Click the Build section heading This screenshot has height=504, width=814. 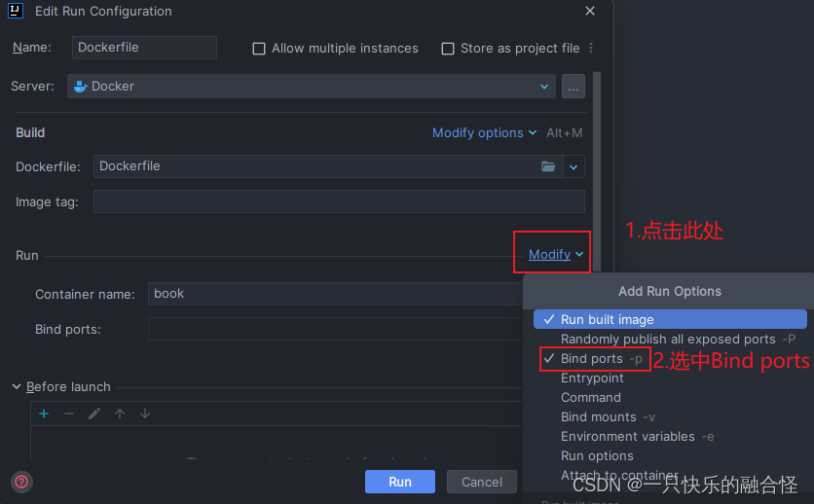30,132
